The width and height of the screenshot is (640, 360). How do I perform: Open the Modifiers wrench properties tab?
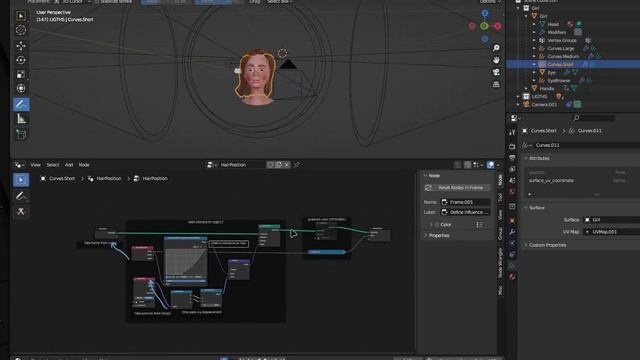pos(512,232)
